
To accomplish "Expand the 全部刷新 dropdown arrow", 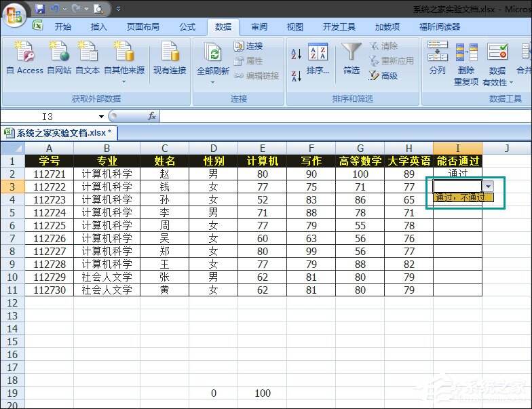I will click(213, 83).
